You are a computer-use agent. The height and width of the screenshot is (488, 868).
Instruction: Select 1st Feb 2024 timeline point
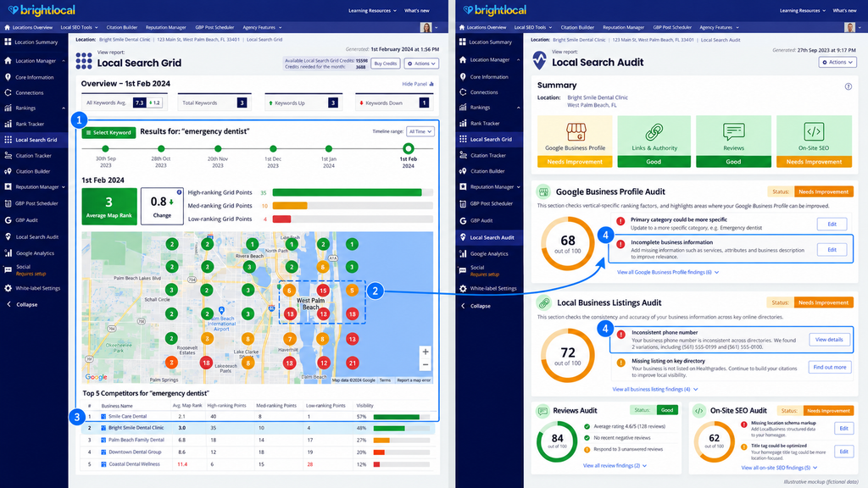click(408, 148)
